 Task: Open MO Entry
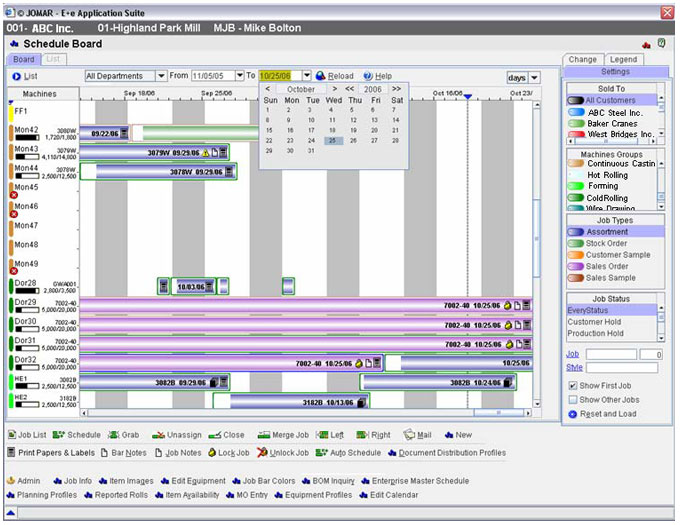247,495
